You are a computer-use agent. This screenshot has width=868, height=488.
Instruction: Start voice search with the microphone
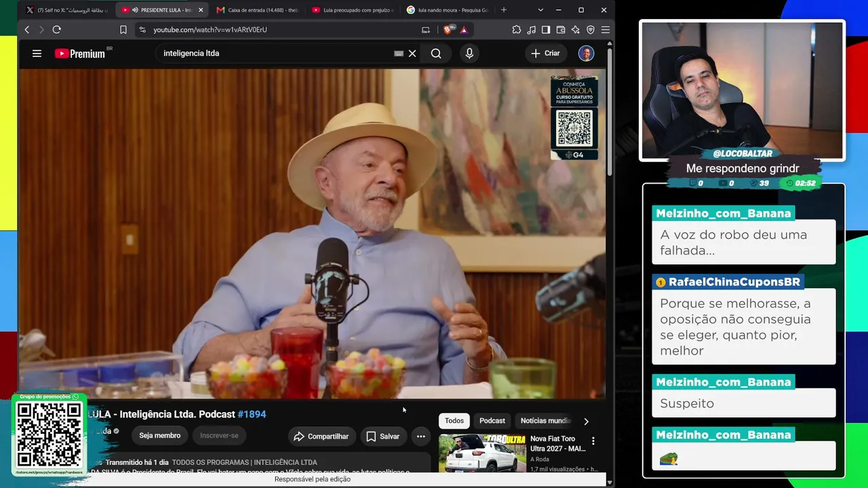coord(469,54)
